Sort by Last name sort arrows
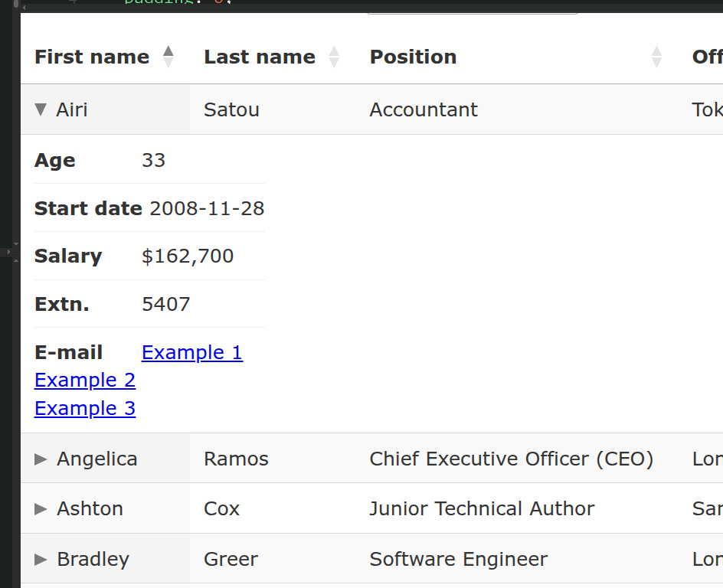This screenshot has width=723, height=588. [x=334, y=57]
